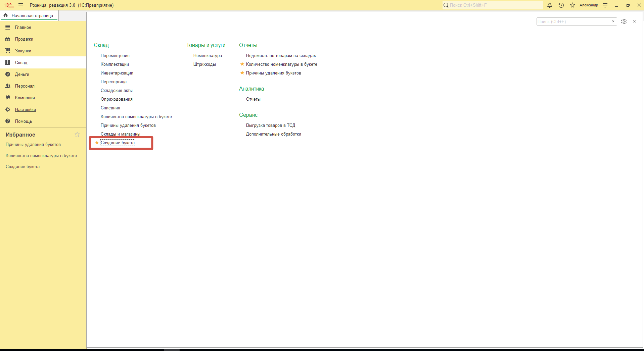Open the Продажи section
Viewport: 644px width, 351px height.
24,39
